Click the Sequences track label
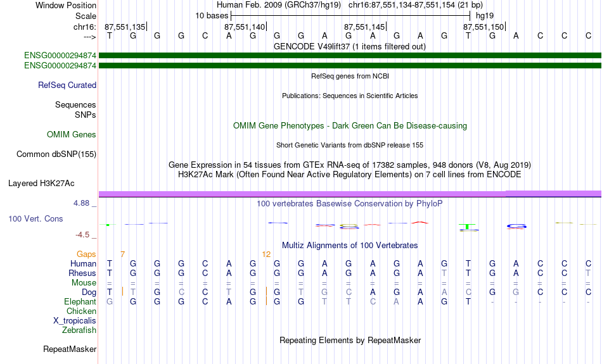Image resolution: width=602 pixels, height=364 pixels. tap(75, 104)
